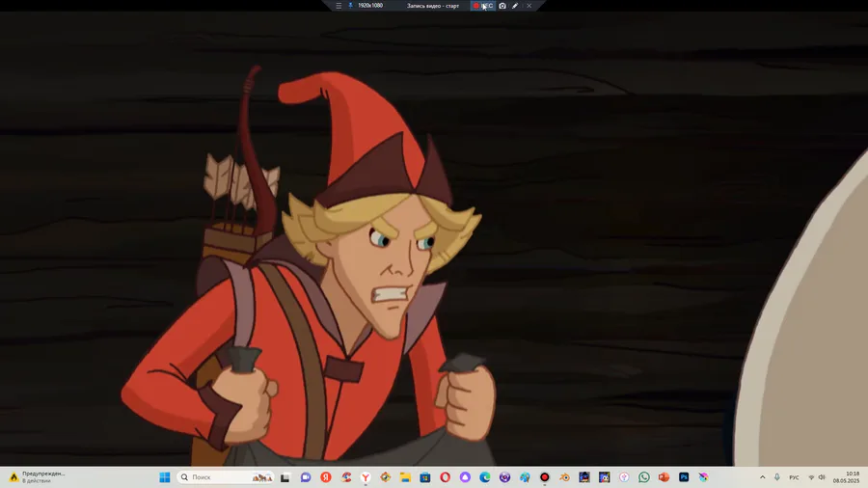Open the red record-dot app on the taskbar
Screen dimensions: 868x488
coord(545,477)
